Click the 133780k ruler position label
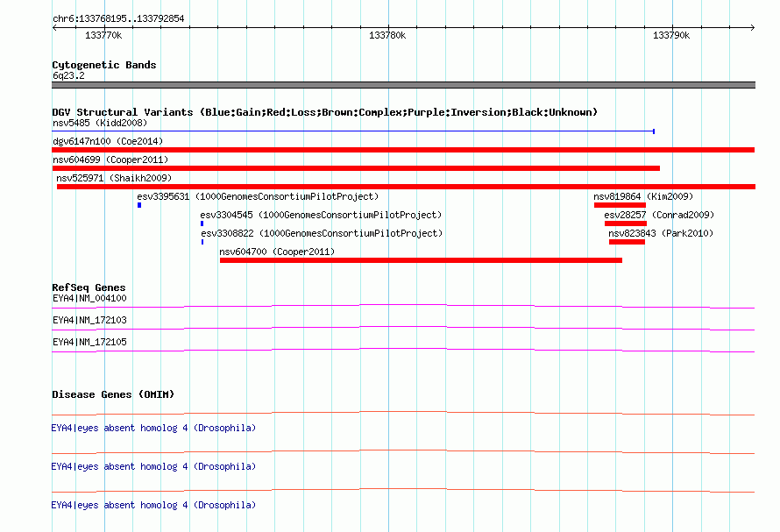 [x=387, y=35]
